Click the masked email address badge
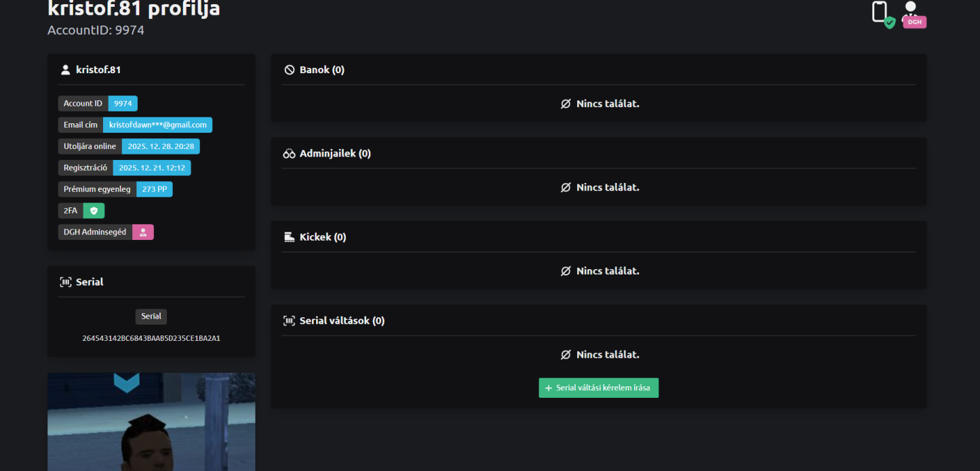The width and height of the screenshot is (980, 471). click(x=157, y=125)
